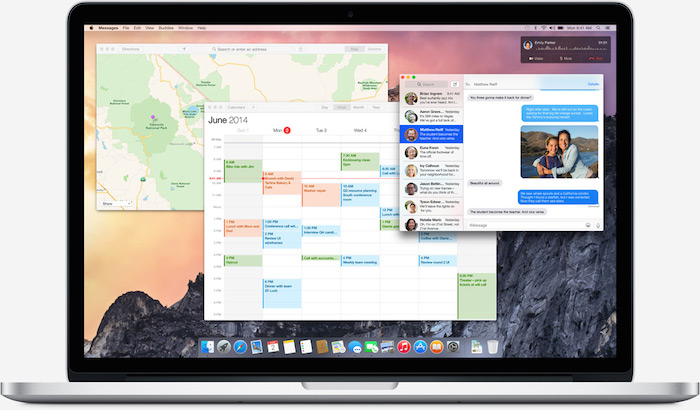Launch Launchpad rocket icon in the Dock
Viewport: 700px width, 410px height.
[x=224, y=347]
